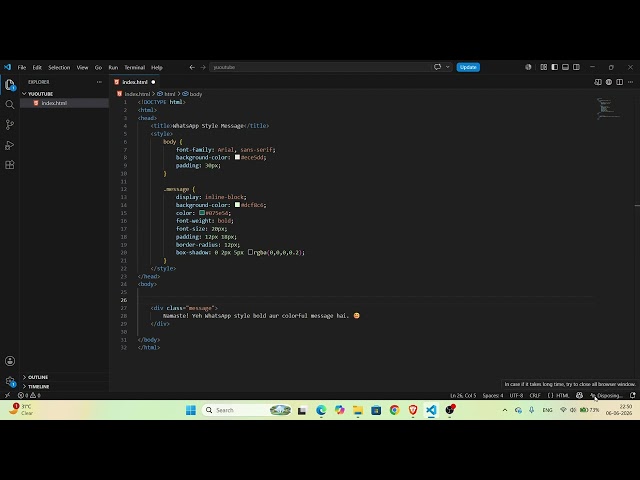Open the #dcf8c6 color swatch picker
Viewport: 640px width, 480px height.
tap(238, 205)
